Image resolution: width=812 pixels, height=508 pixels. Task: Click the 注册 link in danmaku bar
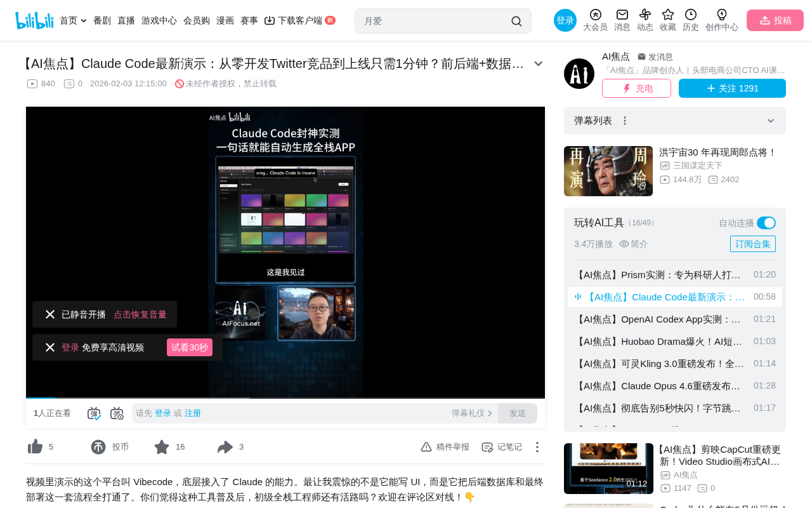pos(193,413)
